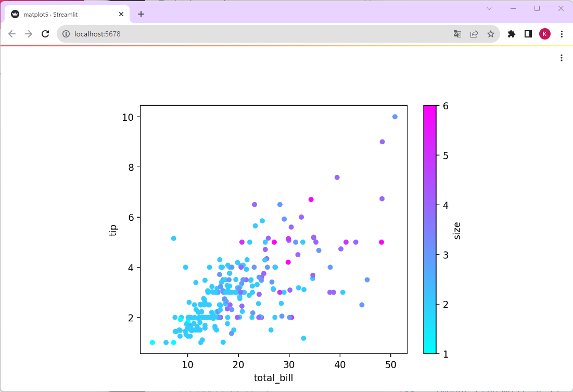Open a new browser tab with the plus button
Image resolution: width=573 pixels, height=392 pixels.
(x=141, y=14)
